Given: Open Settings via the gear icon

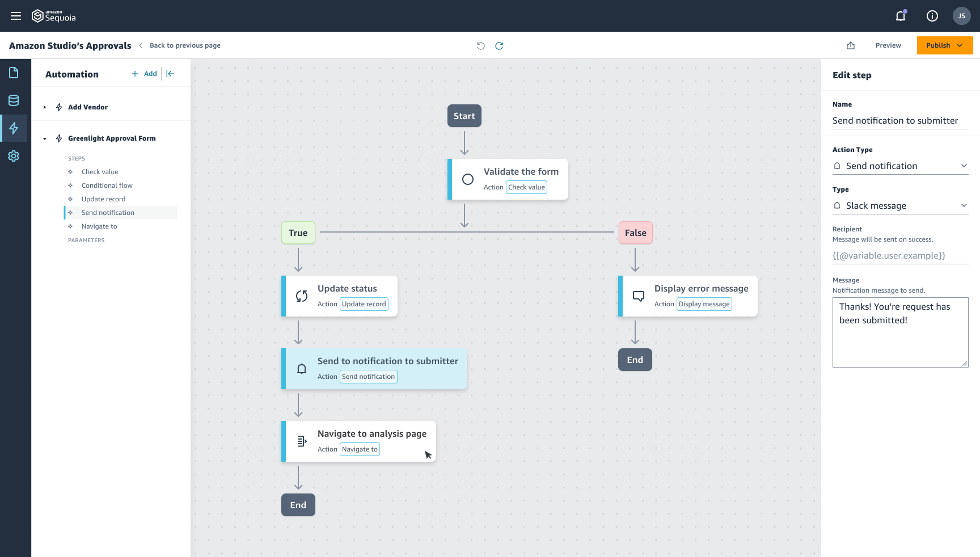Looking at the screenshot, I should 14,156.
